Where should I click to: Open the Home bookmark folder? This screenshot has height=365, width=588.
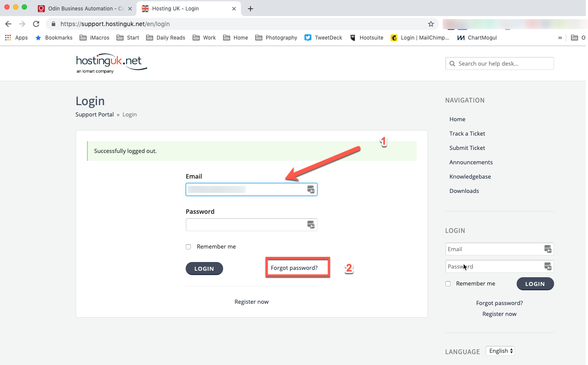(235, 38)
